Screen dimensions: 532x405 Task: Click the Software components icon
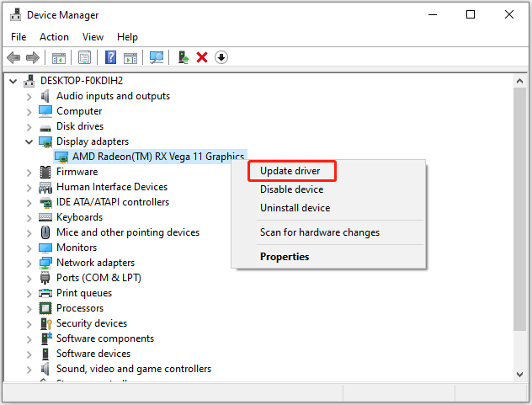click(x=46, y=338)
